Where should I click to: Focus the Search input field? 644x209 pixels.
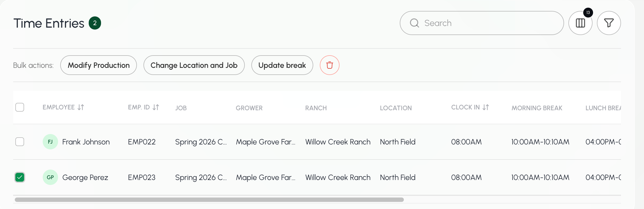coord(482,23)
